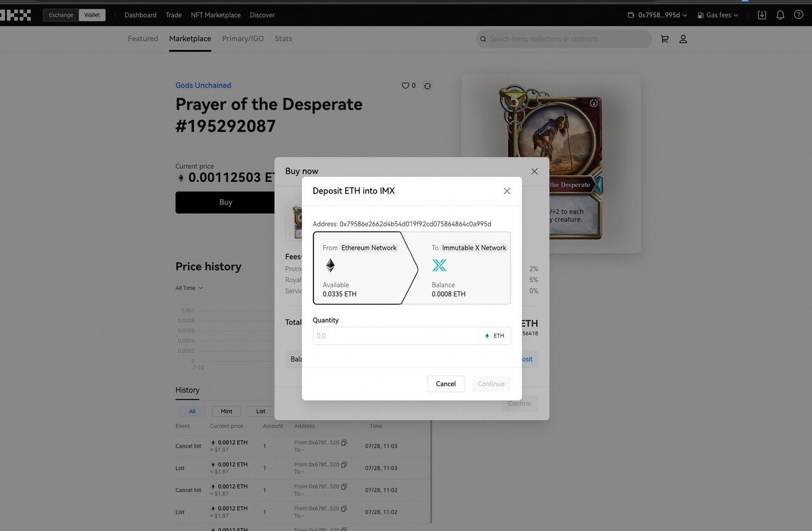
Task: Close the Deposit ETH into IMX dialog
Action: click(x=507, y=191)
